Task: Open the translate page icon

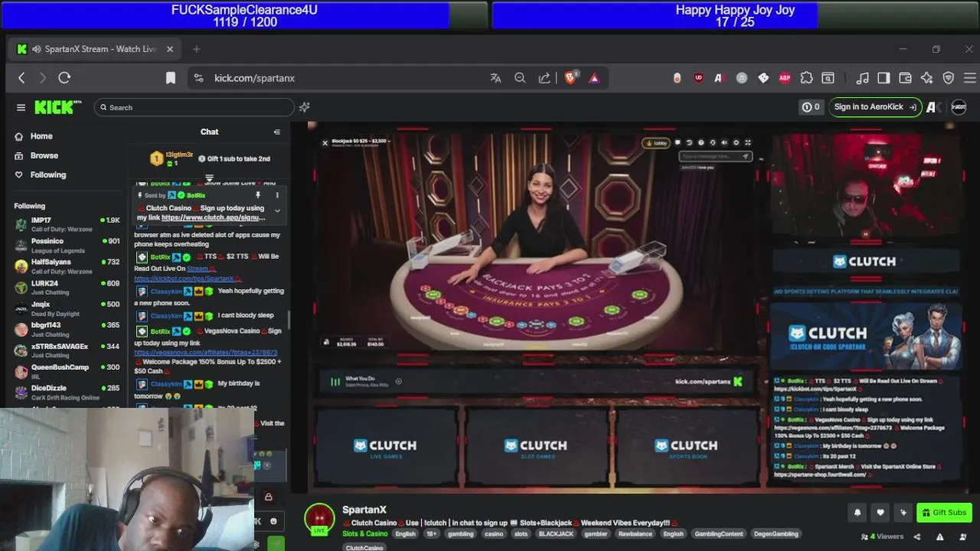Action: [x=495, y=77]
